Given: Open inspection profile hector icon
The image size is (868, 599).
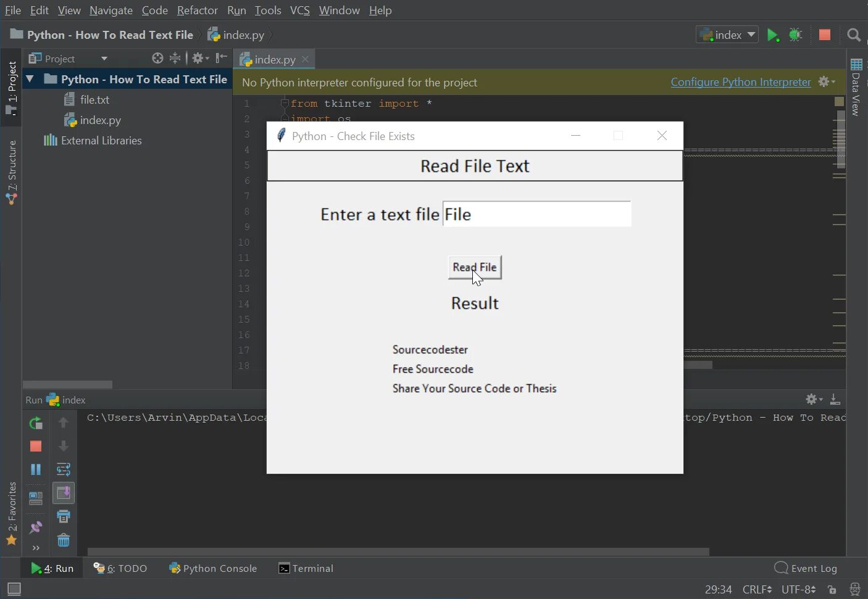Looking at the screenshot, I should point(855,590).
